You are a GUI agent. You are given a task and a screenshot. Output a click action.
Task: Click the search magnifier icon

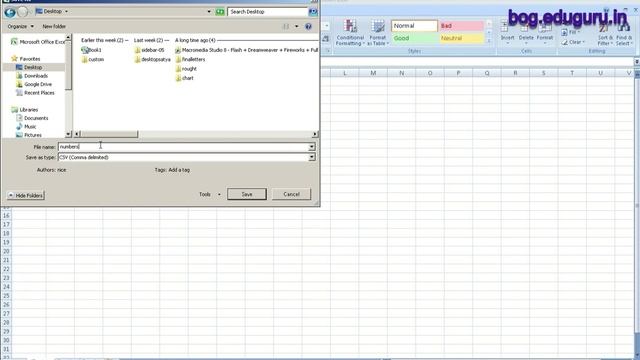(313, 12)
